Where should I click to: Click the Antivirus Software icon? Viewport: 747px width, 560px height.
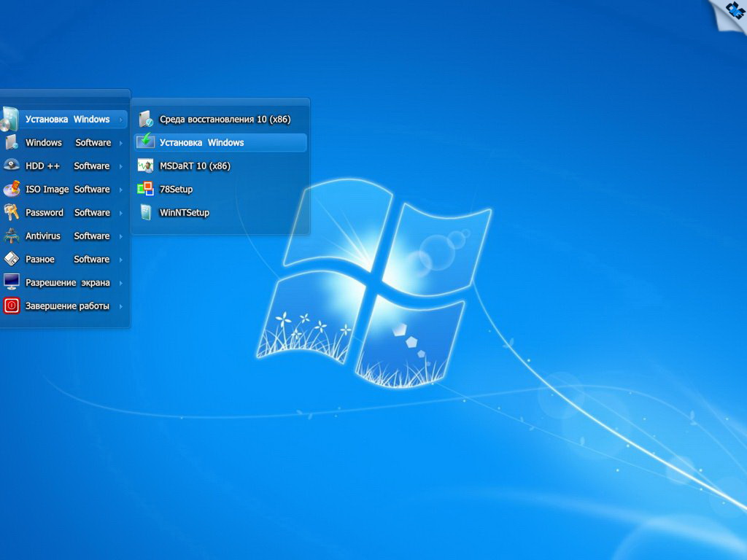pyautogui.click(x=12, y=236)
